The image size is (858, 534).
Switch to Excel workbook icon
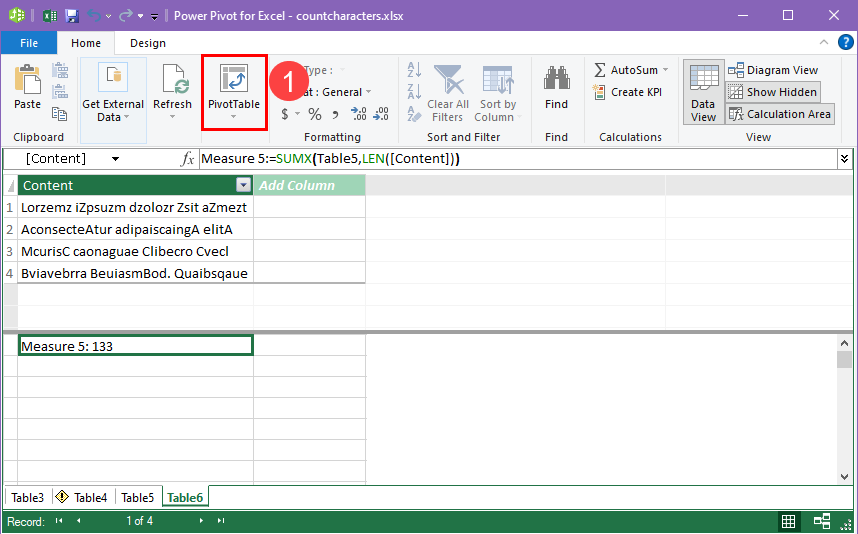(x=50, y=16)
